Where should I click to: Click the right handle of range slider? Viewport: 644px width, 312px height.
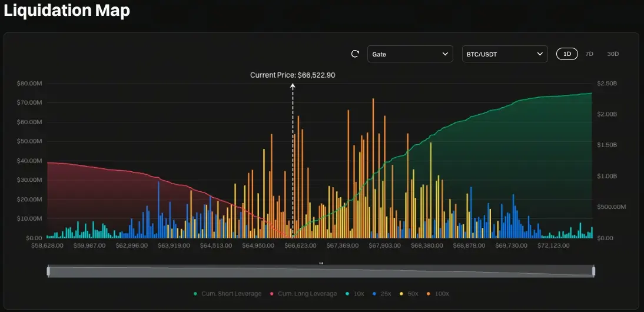point(593,271)
